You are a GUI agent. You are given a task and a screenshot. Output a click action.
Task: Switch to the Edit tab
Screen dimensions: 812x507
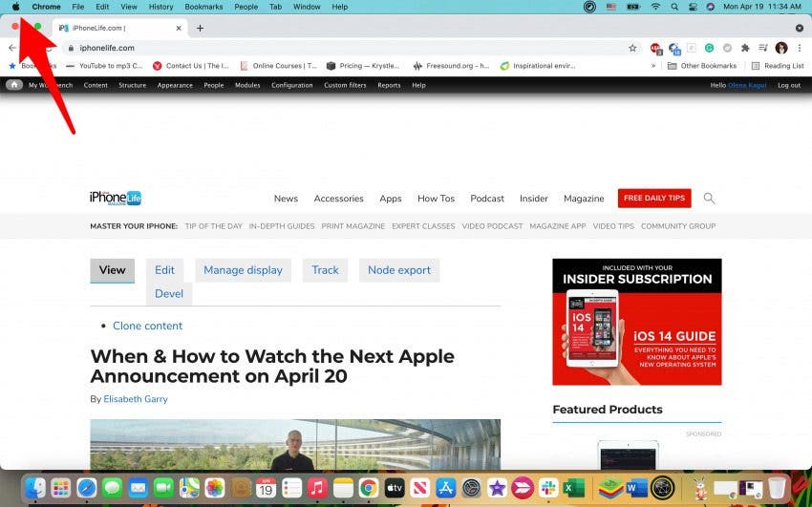pyautogui.click(x=164, y=270)
